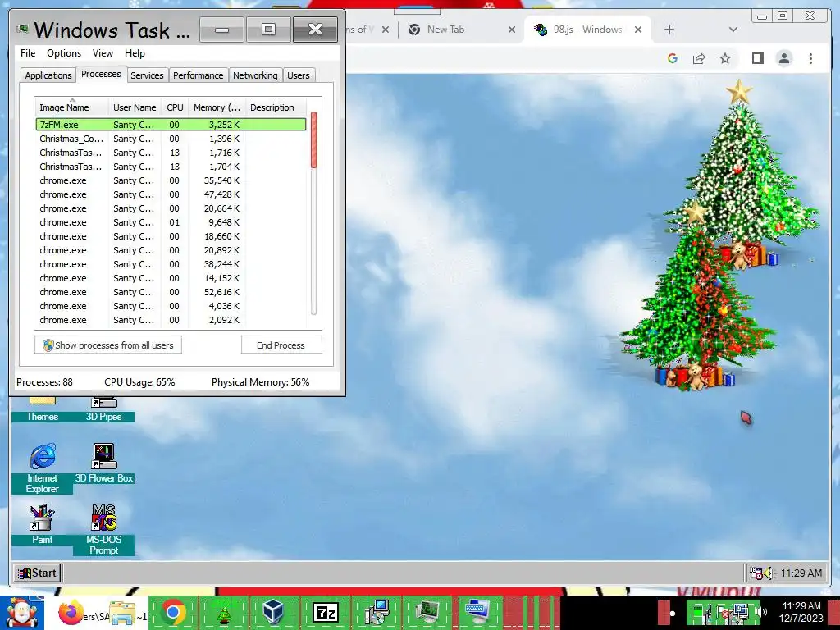This screenshot has width=840, height=630.
Task: Click host tray network icon
Action: pos(742,612)
